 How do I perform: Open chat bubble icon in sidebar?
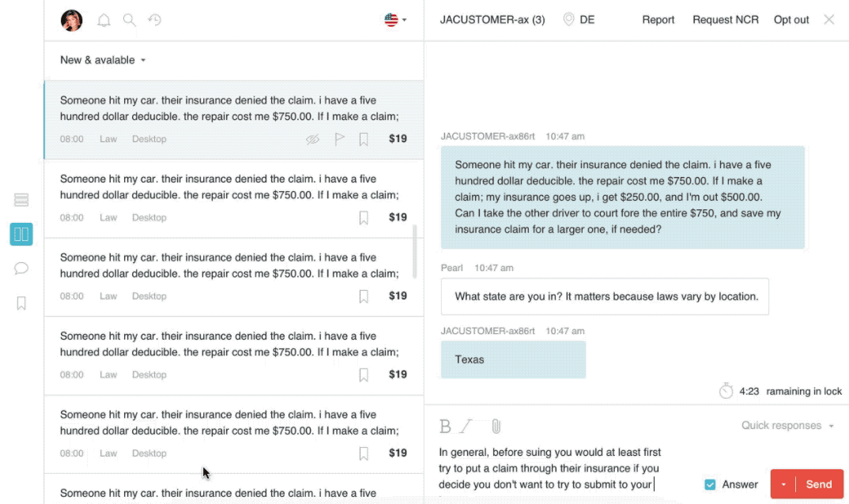21,269
